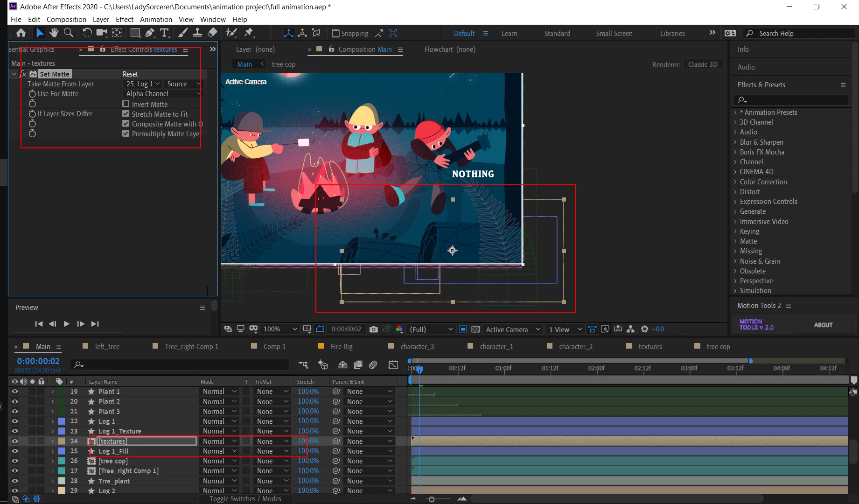
Task: Switch to the Standard workspace
Action: (557, 34)
